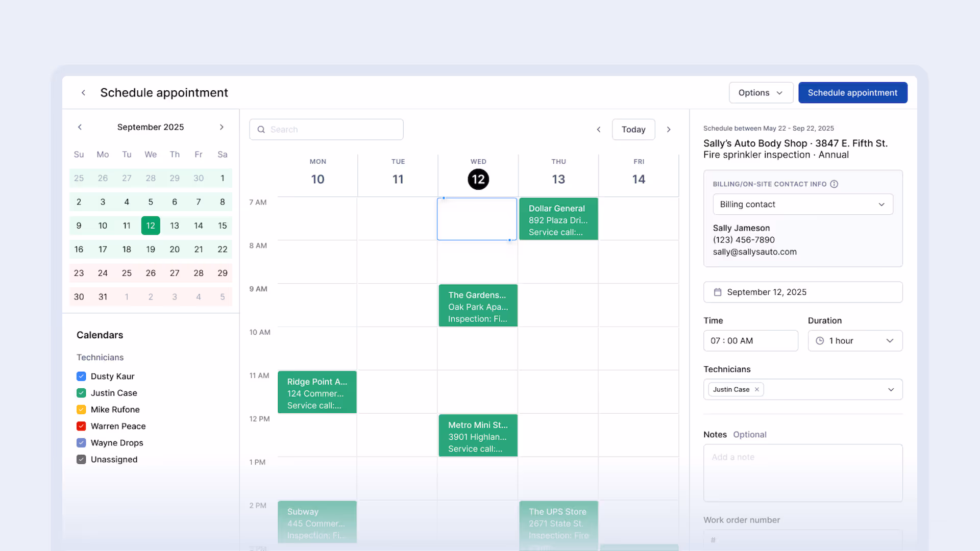This screenshot has width=980, height=551.
Task: Toggle the Unassigned calendar checkbox
Action: tap(81, 460)
